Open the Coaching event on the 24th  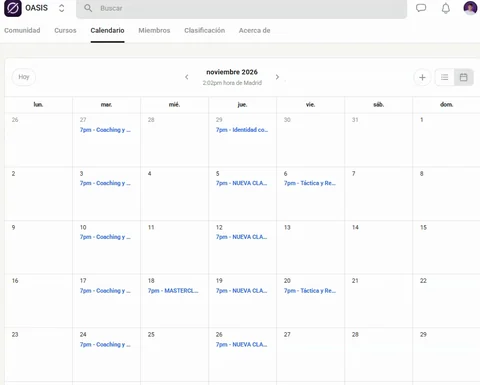(x=105, y=345)
